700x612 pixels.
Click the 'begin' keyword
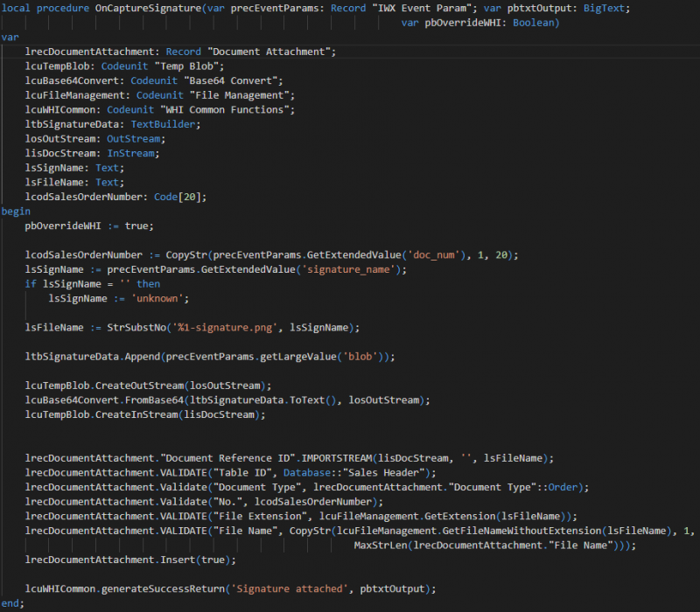[16, 212]
